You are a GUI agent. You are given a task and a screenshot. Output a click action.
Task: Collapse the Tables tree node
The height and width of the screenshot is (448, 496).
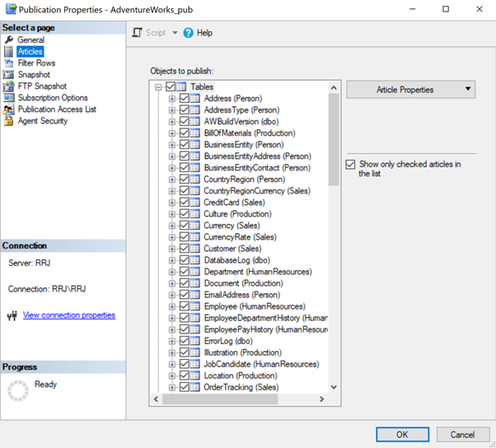(x=158, y=87)
